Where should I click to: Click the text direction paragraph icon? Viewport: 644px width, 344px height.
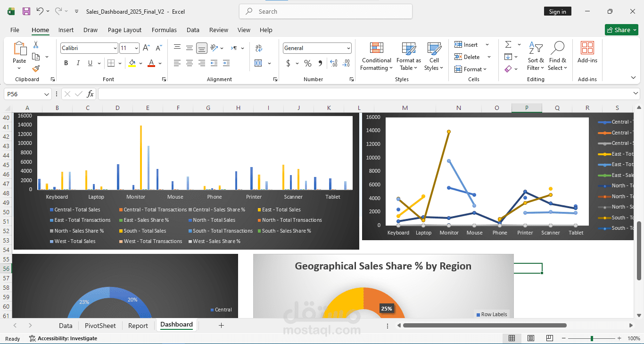234,48
